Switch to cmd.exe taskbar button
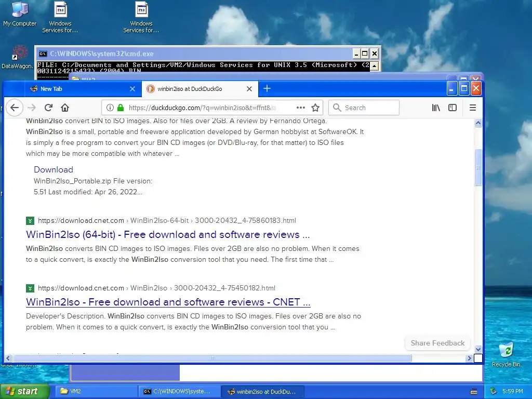Screen dimensions: 532x399 coord(179,391)
